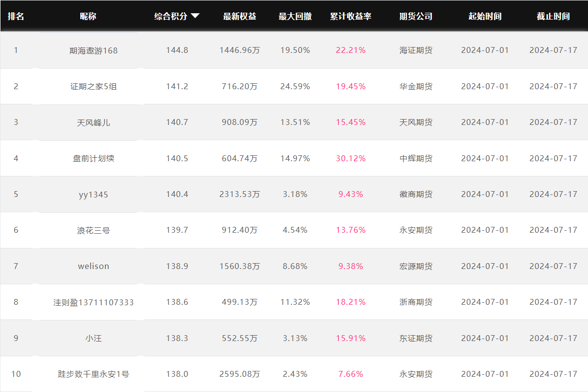Click equity value 912.40万
This screenshot has width=588, height=392.
[239, 230]
